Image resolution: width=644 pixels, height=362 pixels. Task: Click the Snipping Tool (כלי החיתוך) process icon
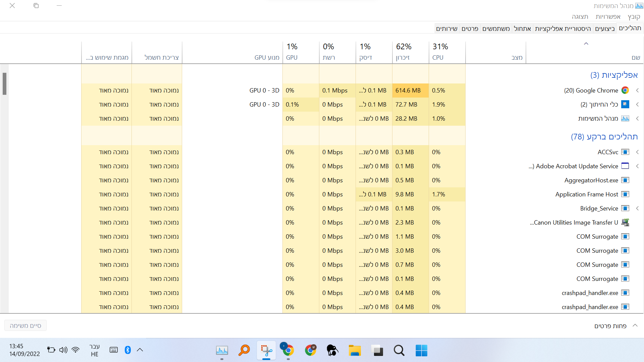pyautogui.click(x=625, y=105)
